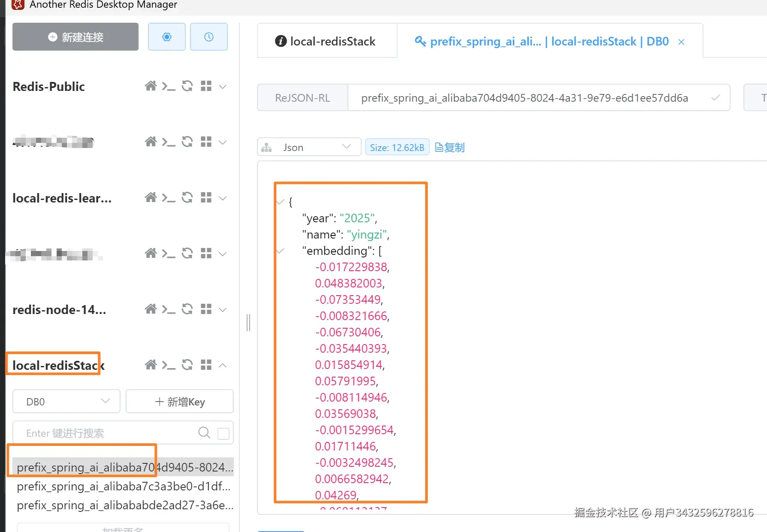The width and height of the screenshot is (767, 532).
Task: Launch console for Redis-Public connection
Action: point(169,86)
